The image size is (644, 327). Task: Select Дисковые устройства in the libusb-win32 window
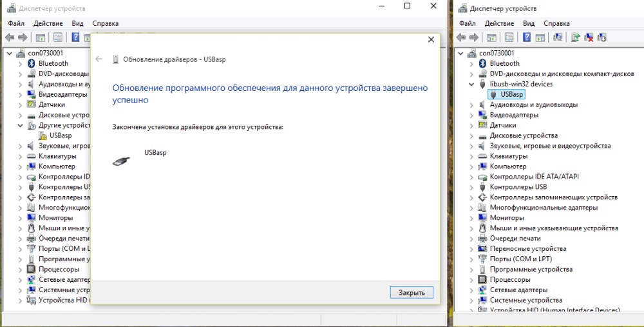(524, 135)
